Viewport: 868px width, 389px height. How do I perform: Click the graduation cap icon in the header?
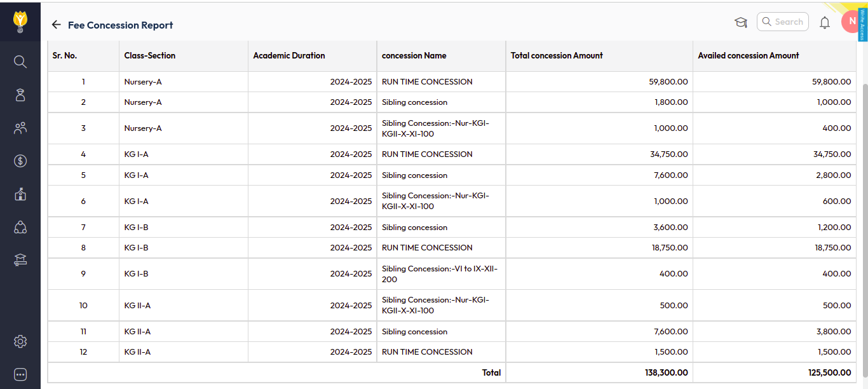pos(741,23)
